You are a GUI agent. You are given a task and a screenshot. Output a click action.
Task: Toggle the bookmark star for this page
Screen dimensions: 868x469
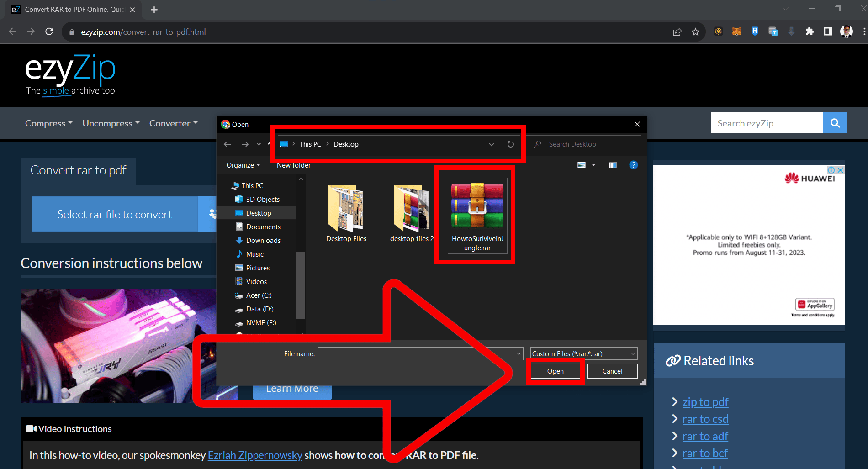pos(696,32)
